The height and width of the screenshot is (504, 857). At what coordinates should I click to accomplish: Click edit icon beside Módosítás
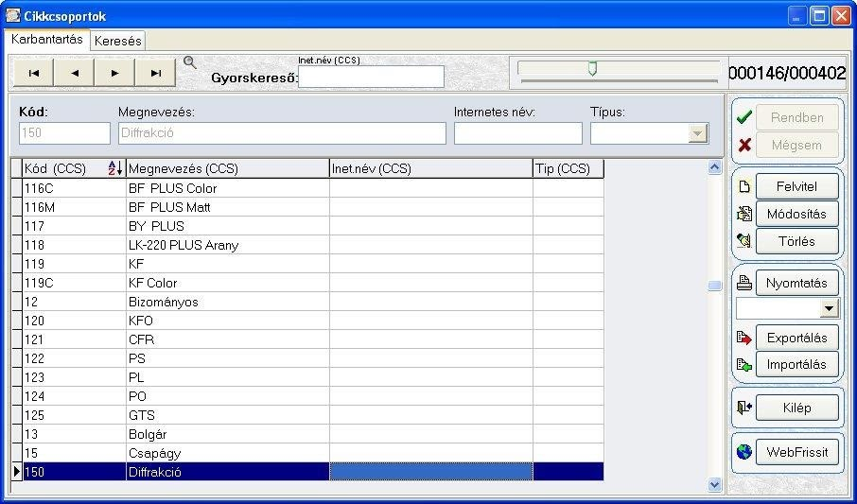(x=743, y=214)
